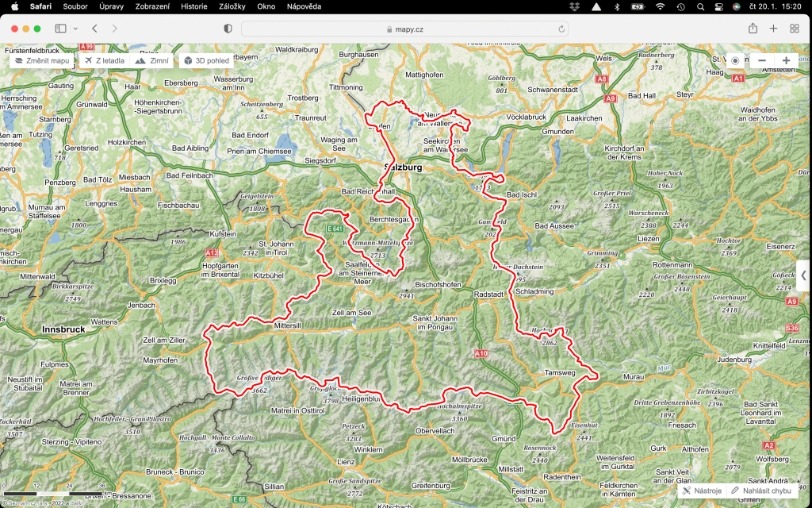This screenshot has height=508, width=812.
Task: Click the Změnit mapu layers button
Action: pyautogui.click(x=43, y=60)
